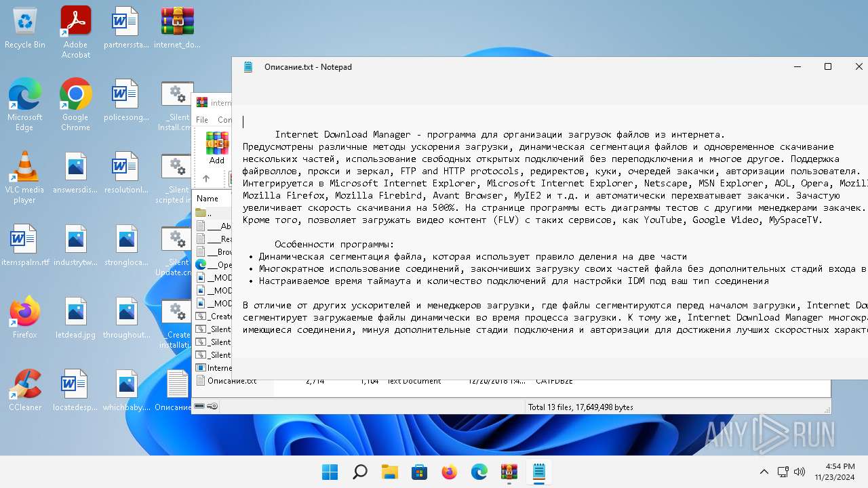Image resolution: width=868 pixels, height=488 pixels.
Task: Select the _Silent Install.cmd file on desktop
Action: coord(176,104)
